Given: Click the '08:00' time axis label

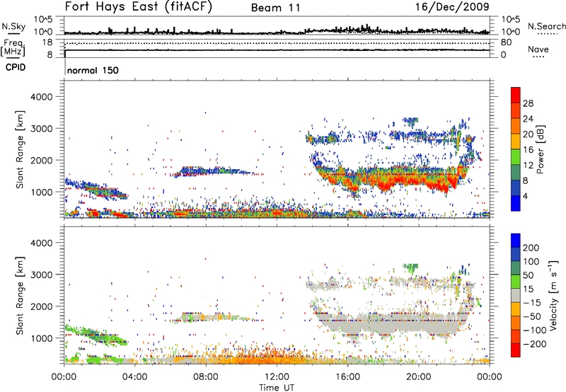Looking at the screenshot, I should click(x=206, y=377).
